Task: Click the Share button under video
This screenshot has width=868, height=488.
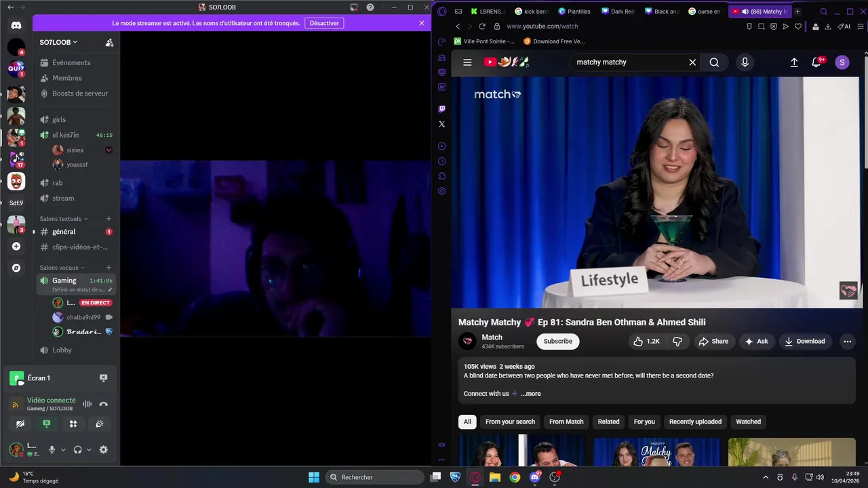Action: tap(713, 341)
